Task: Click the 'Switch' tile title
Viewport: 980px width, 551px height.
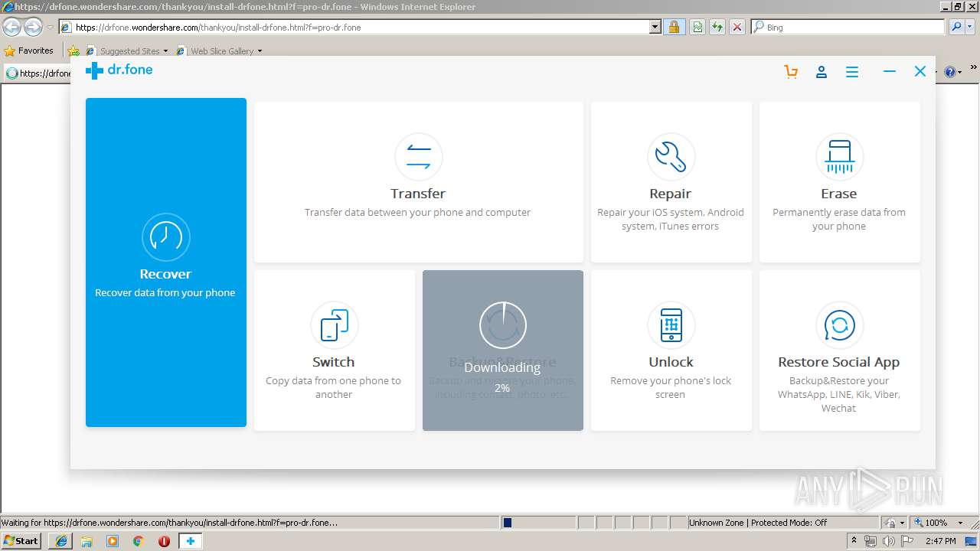Action: click(334, 362)
